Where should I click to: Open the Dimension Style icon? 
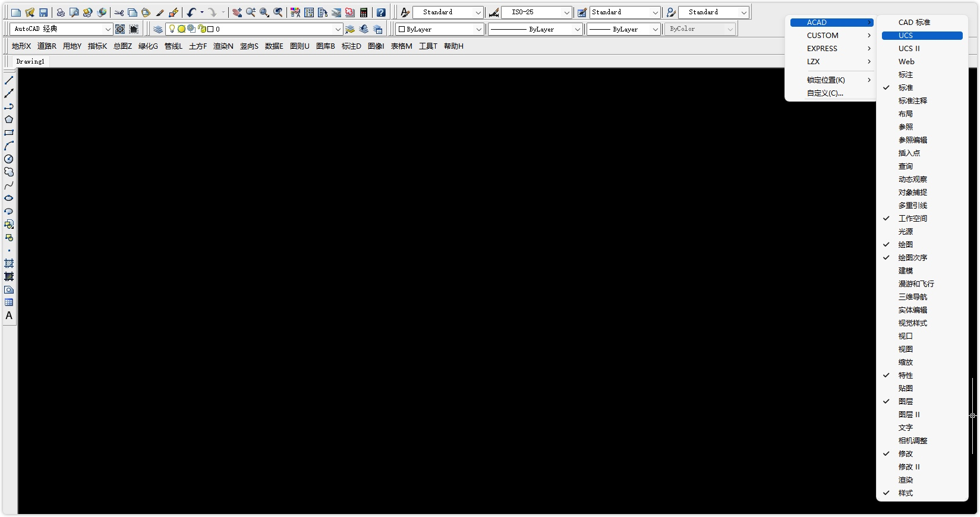494,12
